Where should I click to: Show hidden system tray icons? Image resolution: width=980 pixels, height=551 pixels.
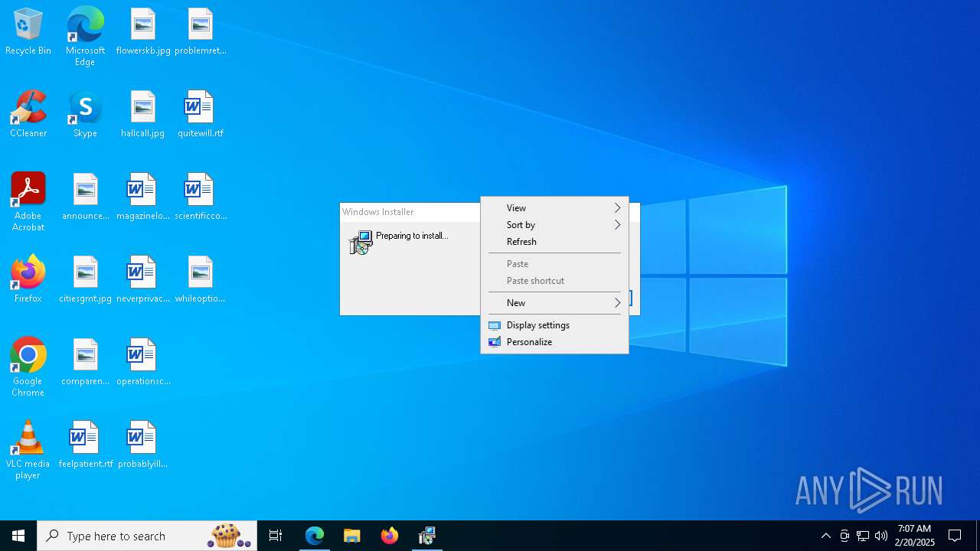point(825,536)
